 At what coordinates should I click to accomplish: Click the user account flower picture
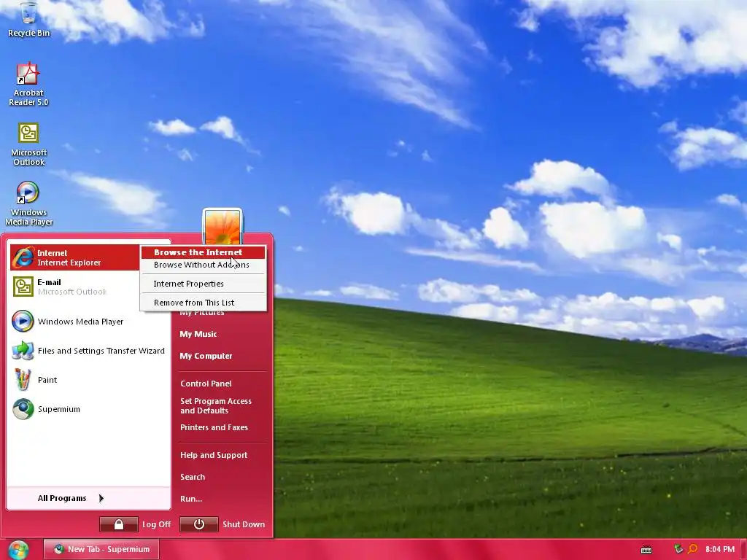click(222, 227)
